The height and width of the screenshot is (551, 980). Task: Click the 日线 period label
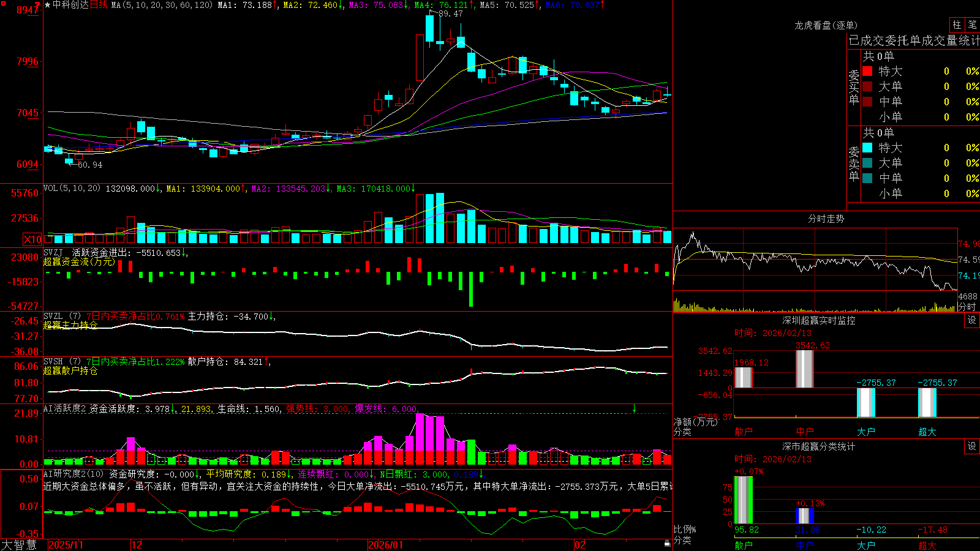[x=99, y=5]
